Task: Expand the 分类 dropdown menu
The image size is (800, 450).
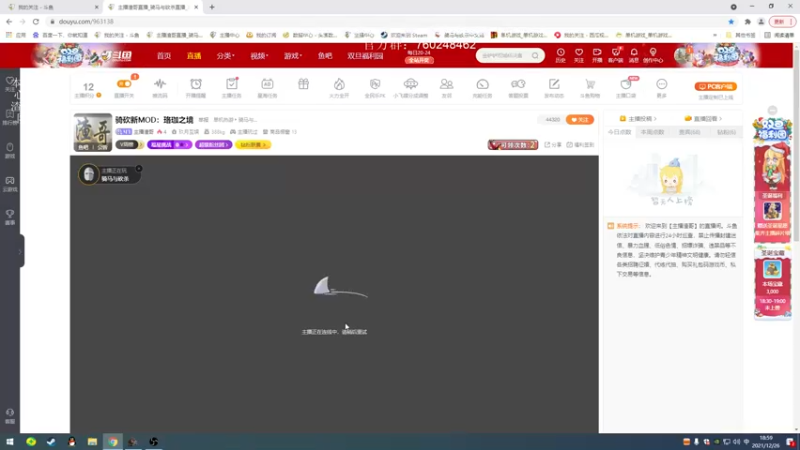Action: [225, 56]
